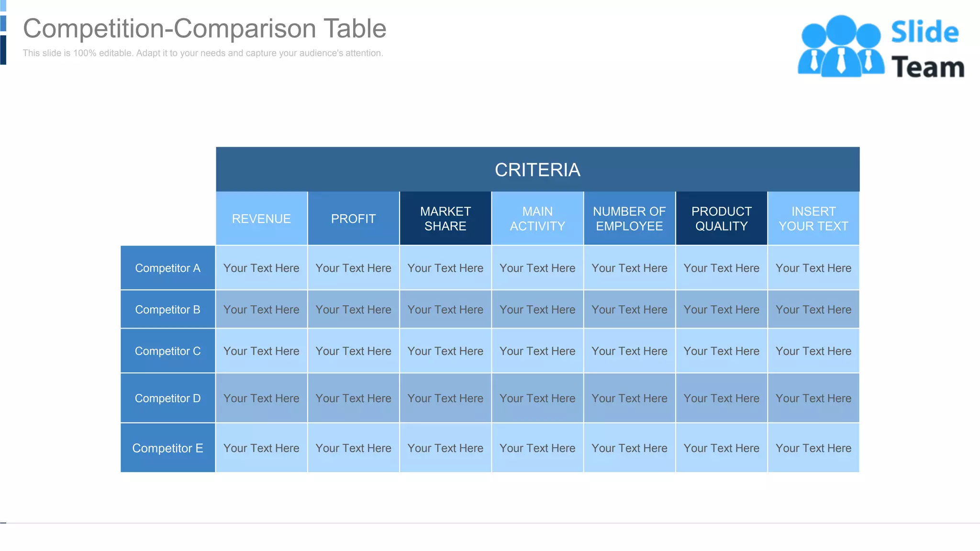Click the Competitor D row label
980x551 pixels.
tap(167, 398)
